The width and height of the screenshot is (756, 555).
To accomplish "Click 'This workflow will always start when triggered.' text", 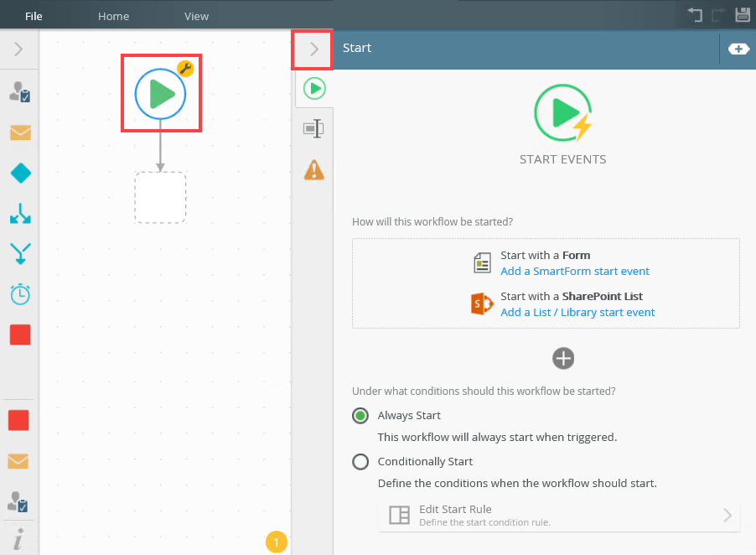I will click(x=497, y=438).
